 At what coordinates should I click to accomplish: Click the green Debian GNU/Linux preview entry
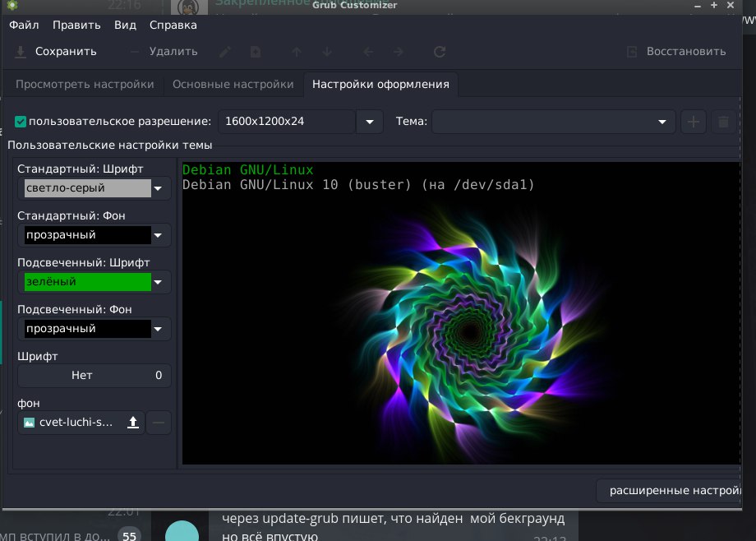tap(248, 170)
